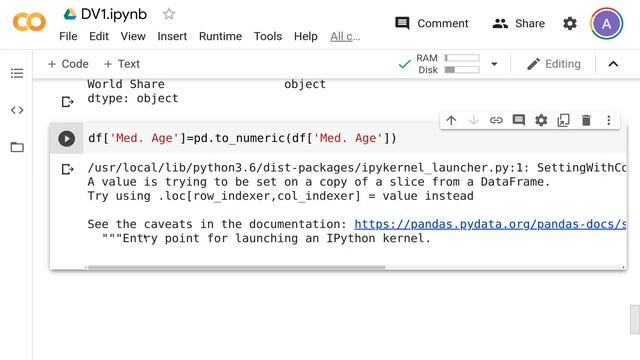Copy link to cell
The width and height of the screenshot is (640, 360).
click(x=496, y=120)
